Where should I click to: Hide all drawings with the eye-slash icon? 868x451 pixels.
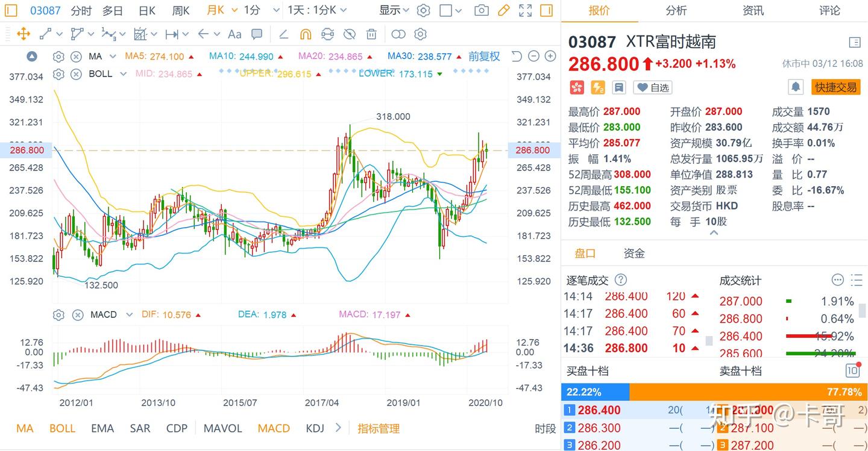(x=349, y=34)
